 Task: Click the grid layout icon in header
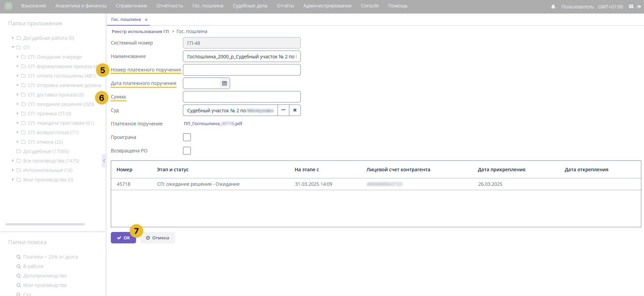pyautogui.click(x=631, y=7)
